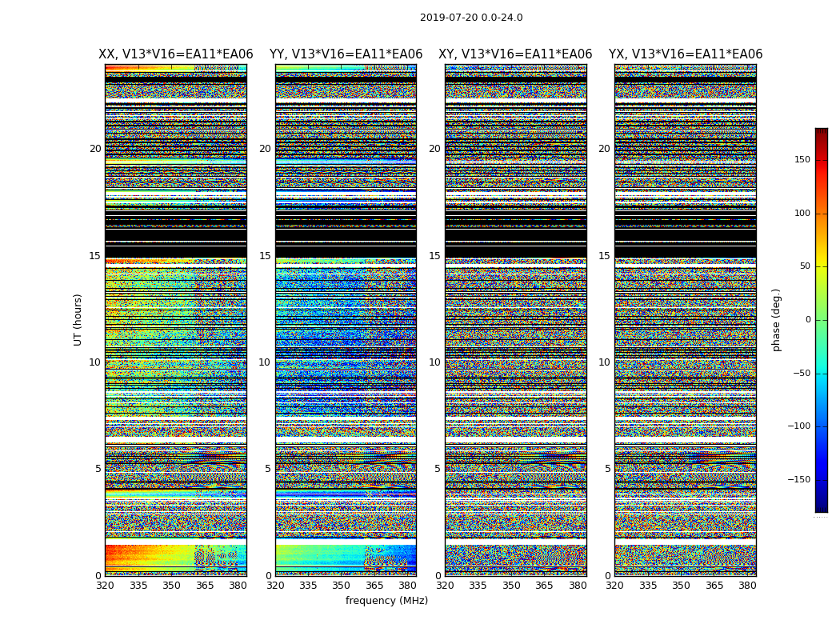The image size is (840, 640).
Task: Click the 10 hour tick beside YY panel
Action: [265, 362]
